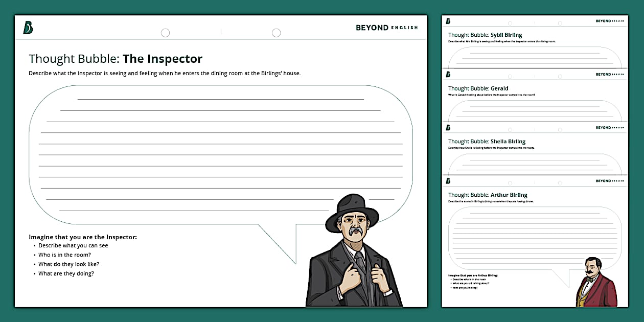Click the left circle in the name header

pos(165,32)
